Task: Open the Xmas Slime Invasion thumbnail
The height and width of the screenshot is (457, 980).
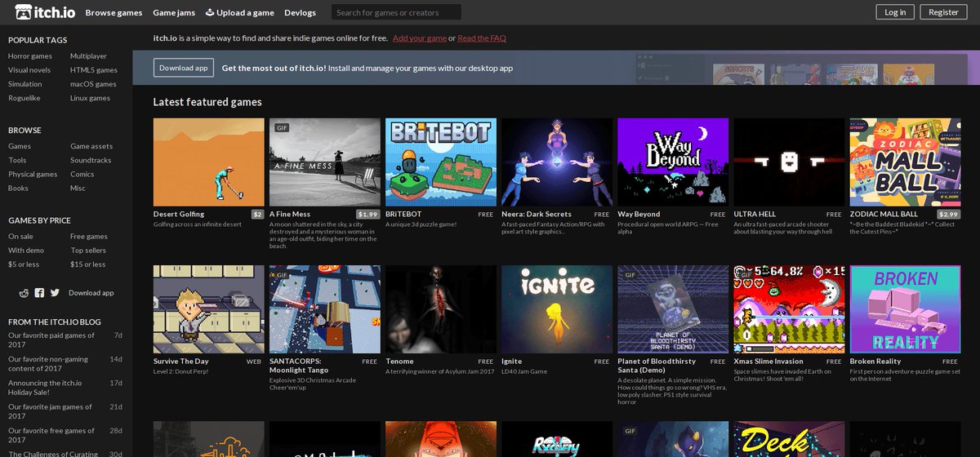Action: [789, 309]
